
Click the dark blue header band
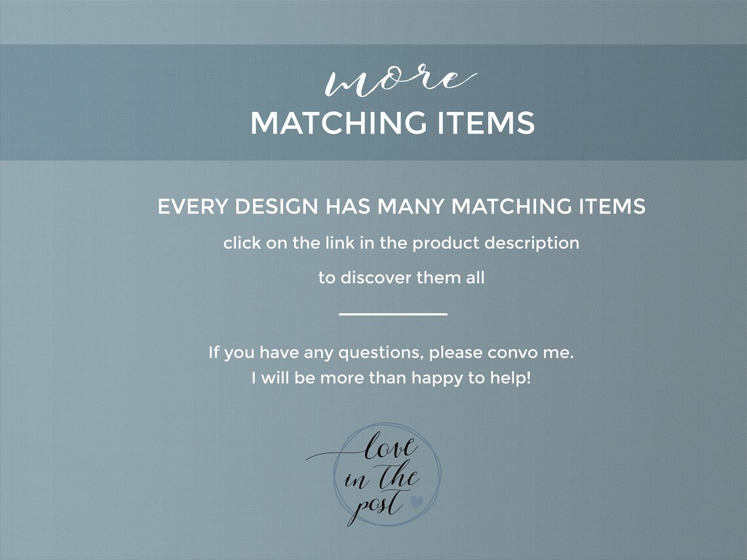(x=373, y=102)
